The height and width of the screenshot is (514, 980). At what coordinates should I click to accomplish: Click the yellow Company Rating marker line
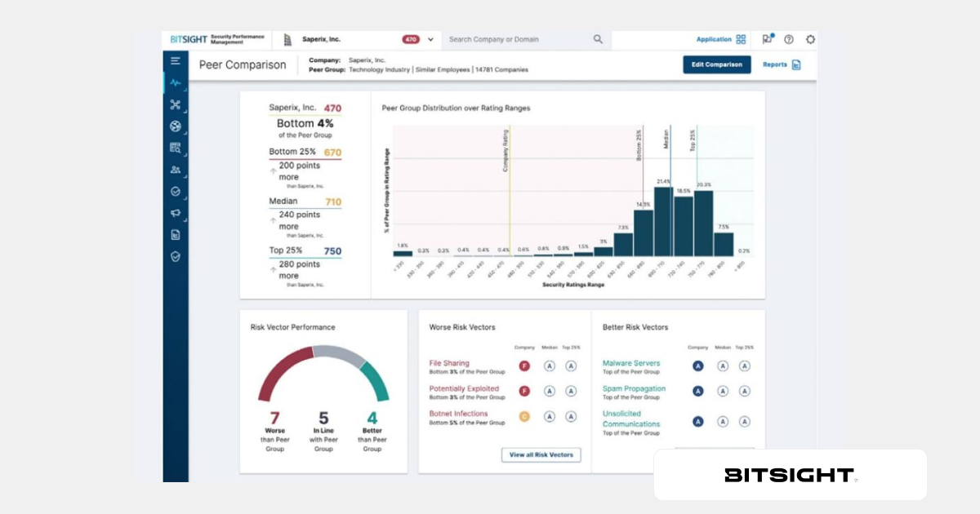coord(510,191)
